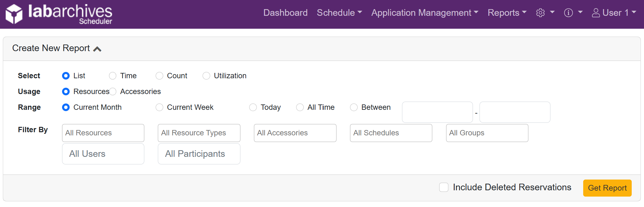Go to the Dashboard page
644x207 pixels.
pyautogui.click(x=285, y=13)
